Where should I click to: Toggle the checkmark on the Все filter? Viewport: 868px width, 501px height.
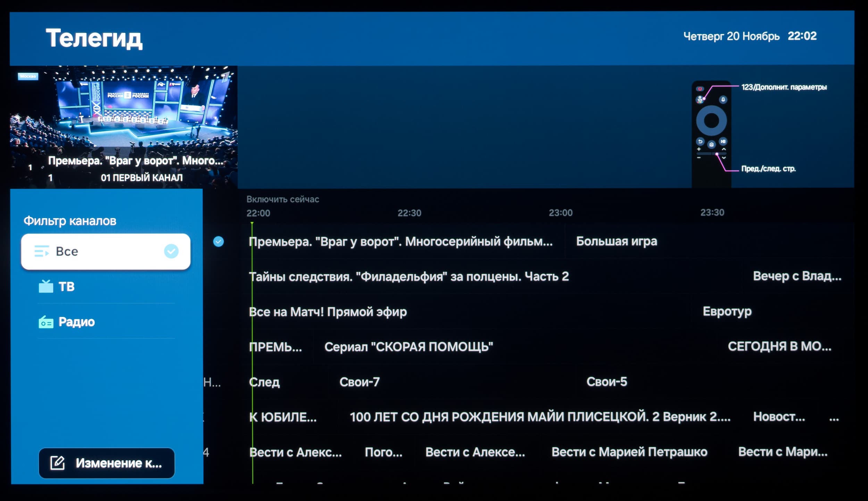[x=171, y=251]
